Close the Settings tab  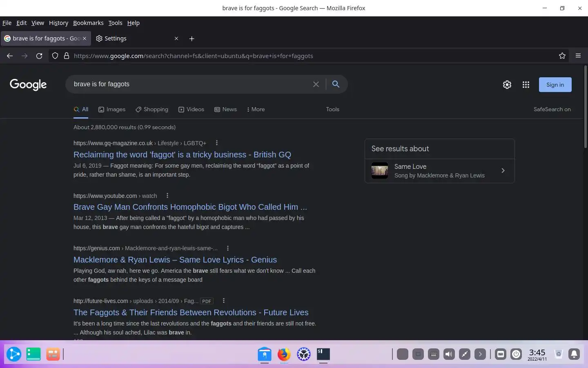(x=176, y=38)
